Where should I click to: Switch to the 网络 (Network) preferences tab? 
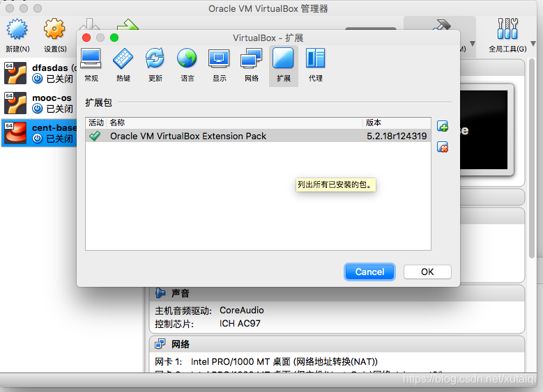tap(252, 65)
